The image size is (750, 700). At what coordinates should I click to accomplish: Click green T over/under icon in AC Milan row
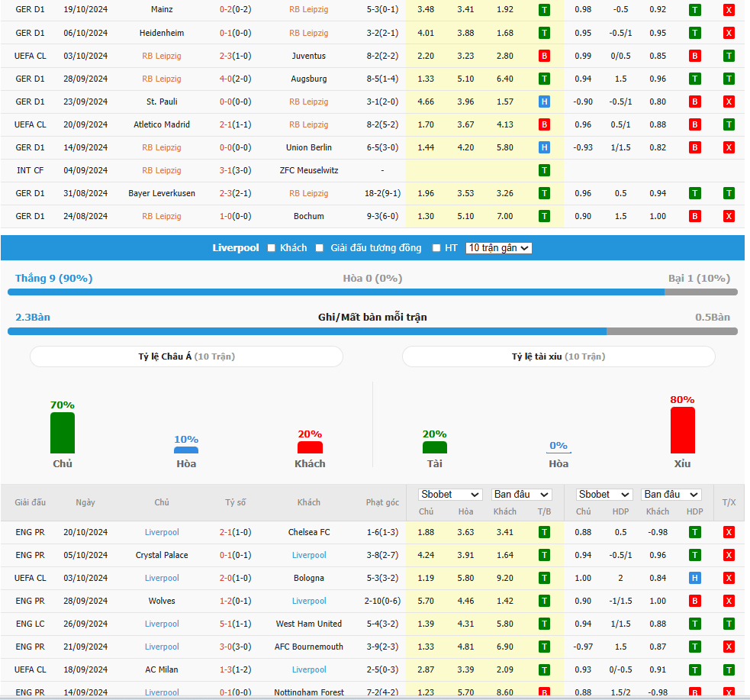pyautogui.click(x=729, y=670)
